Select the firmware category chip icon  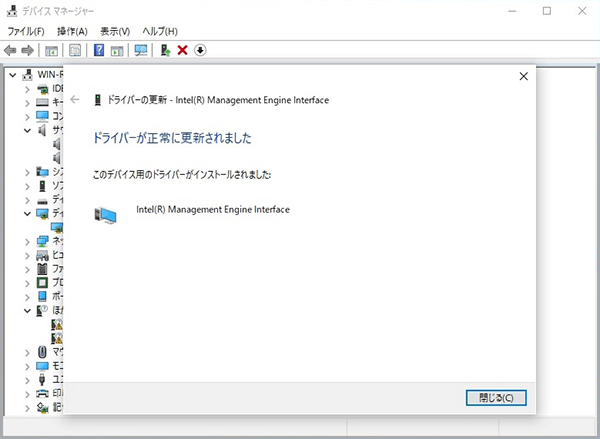pos(42,269)
